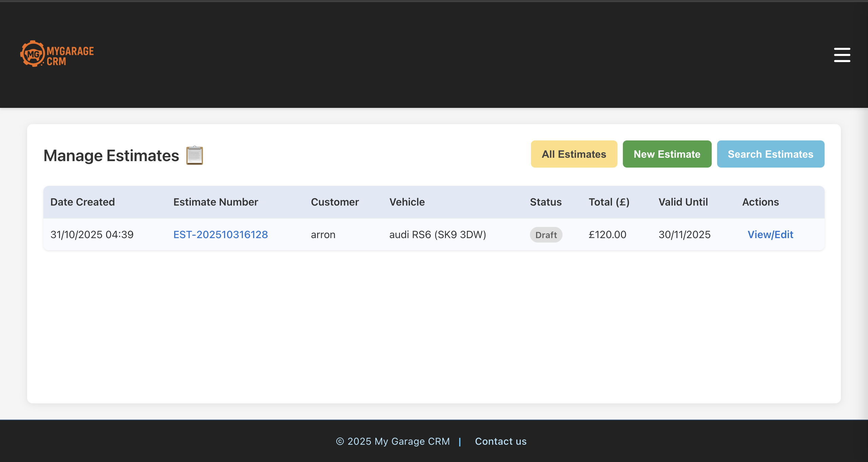This screenshot has width=868, height=462.
Task: Click the customer name arron
Action: [322, 234]
